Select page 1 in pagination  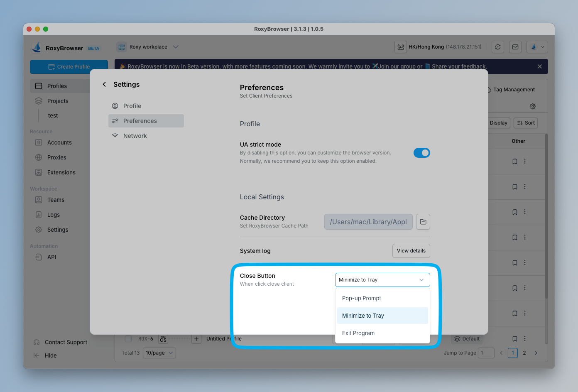513,353
